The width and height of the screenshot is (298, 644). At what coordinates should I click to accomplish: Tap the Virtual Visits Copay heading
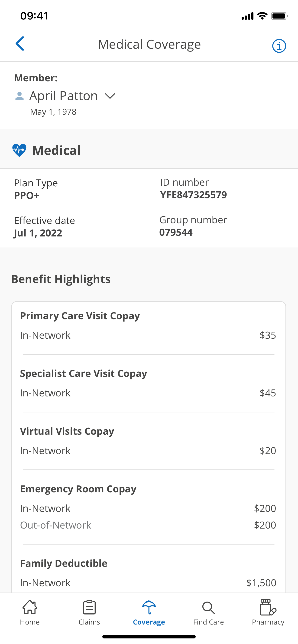pos(67,431)
